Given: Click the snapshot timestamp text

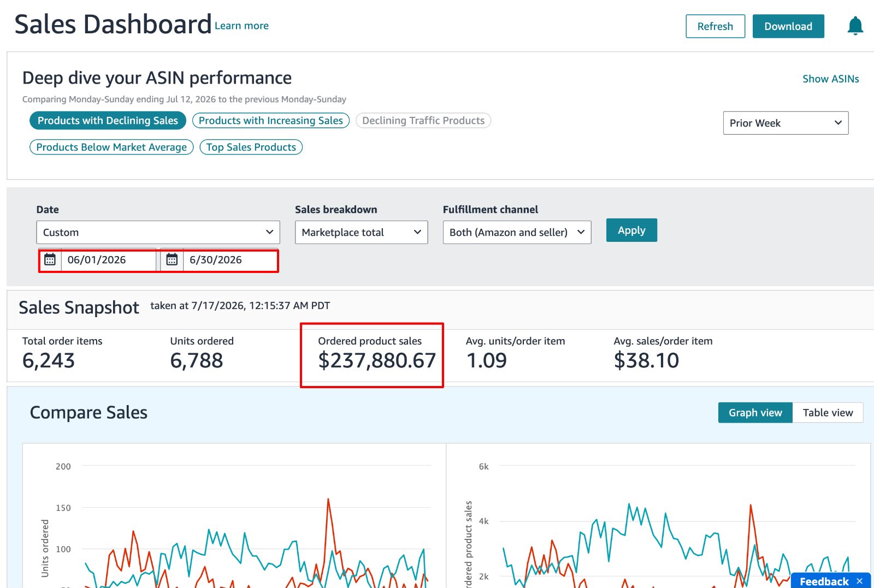Looking at the screenshot, I should tap(240, 306).
